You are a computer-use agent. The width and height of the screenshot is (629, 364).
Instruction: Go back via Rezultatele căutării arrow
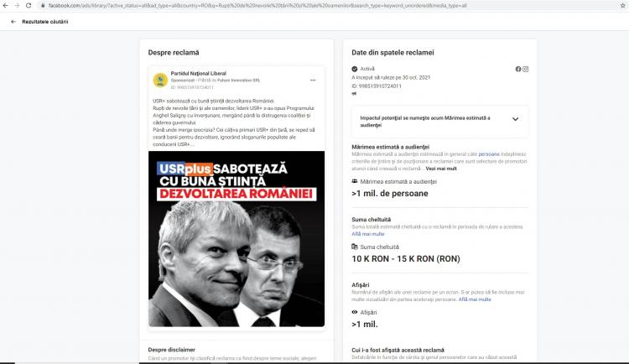[13, 22]
